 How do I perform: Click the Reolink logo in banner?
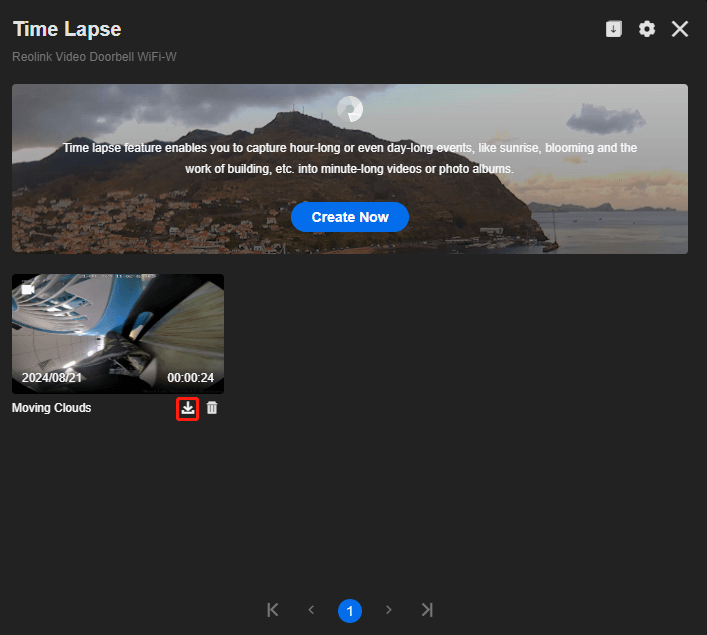click(350, 109)
